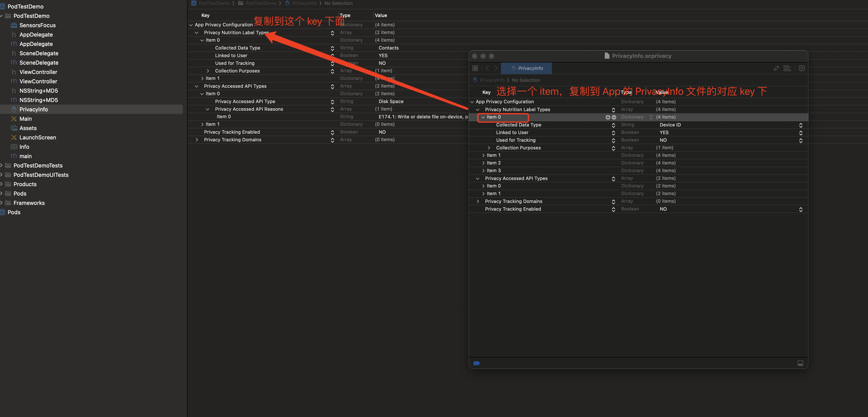The image size is (868, 417).
Task: Click the related items grid icon
Action: click(x=475, y=68)
